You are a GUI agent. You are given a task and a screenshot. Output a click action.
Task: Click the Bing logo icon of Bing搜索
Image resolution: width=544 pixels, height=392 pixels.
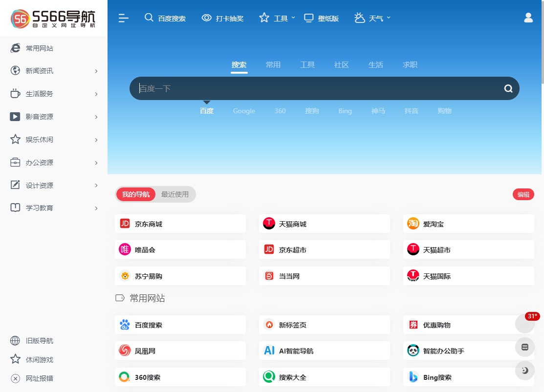[413, 377]
